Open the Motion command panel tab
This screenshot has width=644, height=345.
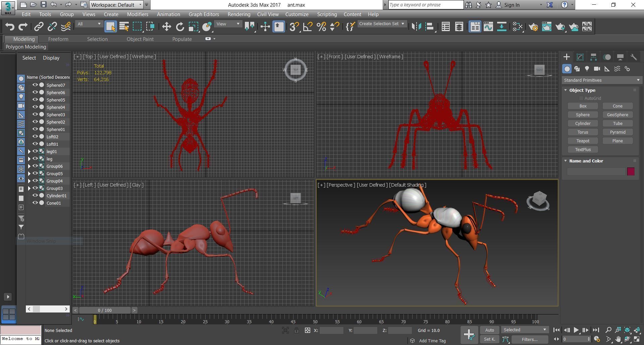point(607,57)
